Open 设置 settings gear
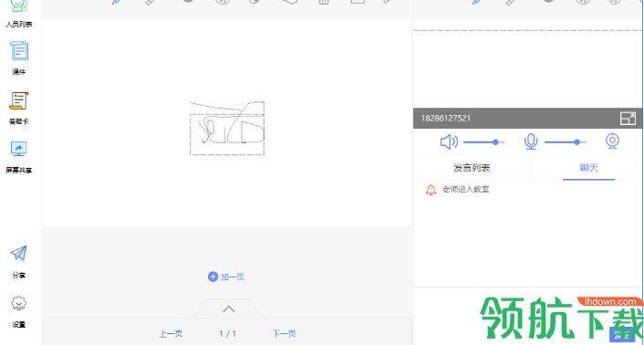This screenshot has height=345, width=644. tap(19, 311)
